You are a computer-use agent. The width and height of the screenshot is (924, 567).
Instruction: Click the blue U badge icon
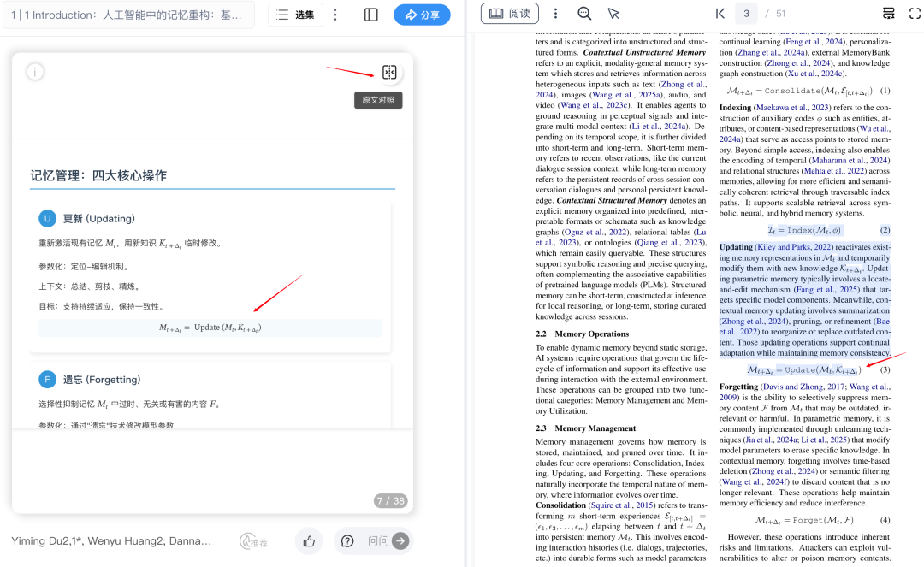pyautogui.click(x=47, y=218)
